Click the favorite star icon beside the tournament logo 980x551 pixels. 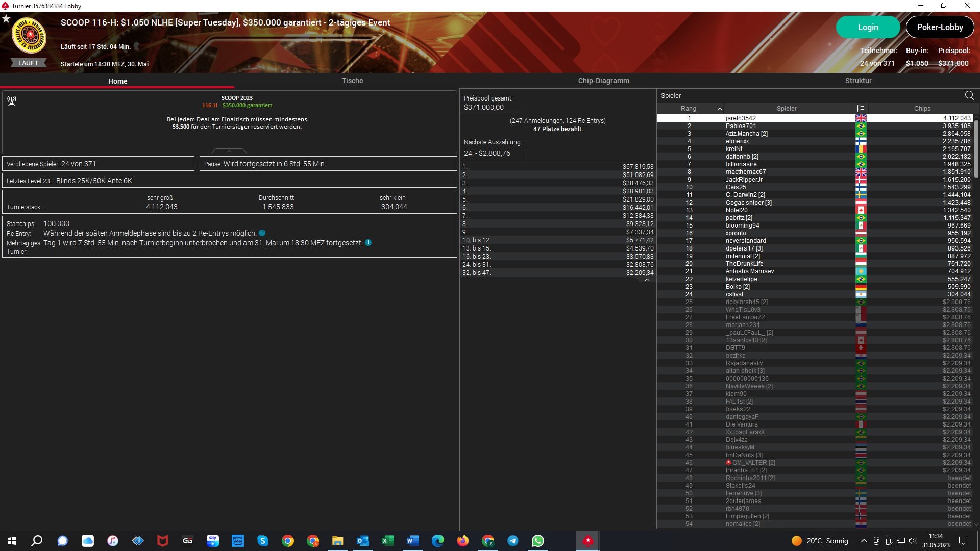click(6, 19)
